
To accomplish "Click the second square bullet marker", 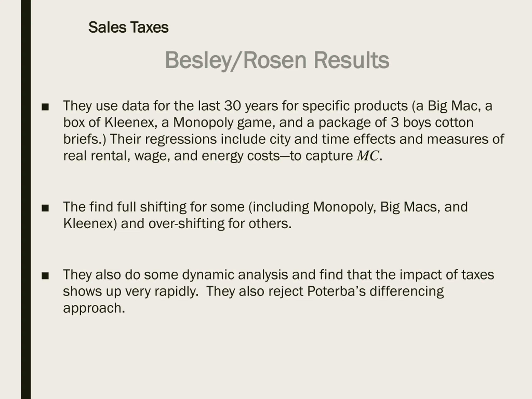I will pyautogui.click(x=45, y=208).
